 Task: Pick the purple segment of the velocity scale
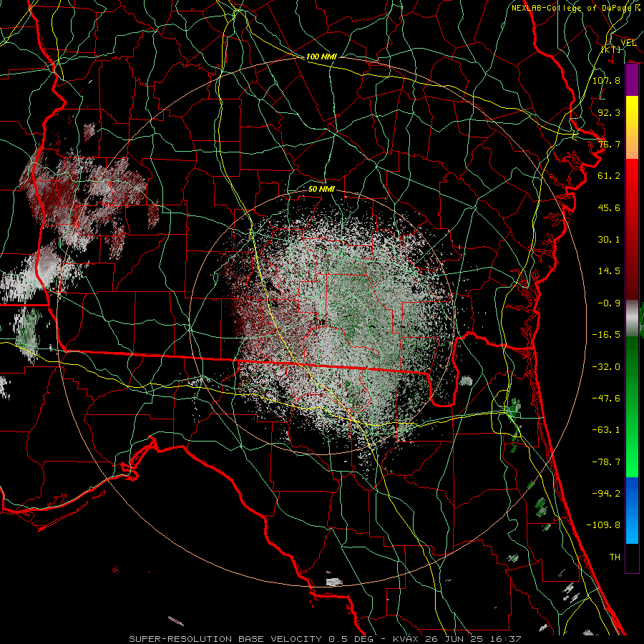632,80
